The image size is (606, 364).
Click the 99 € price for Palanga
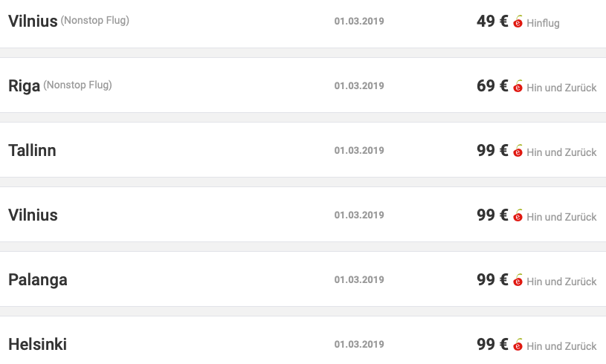pos(492,279)
